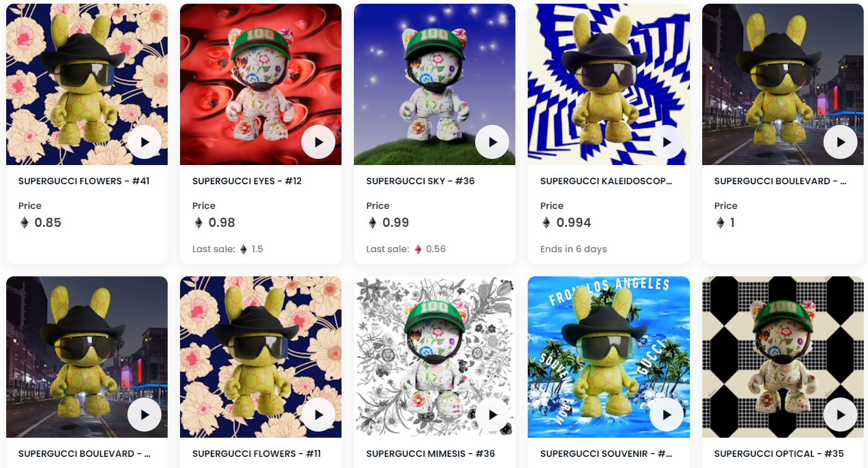Open SUPERGUCCI OPTICAL - #35 title link

(x=779, y=454)
